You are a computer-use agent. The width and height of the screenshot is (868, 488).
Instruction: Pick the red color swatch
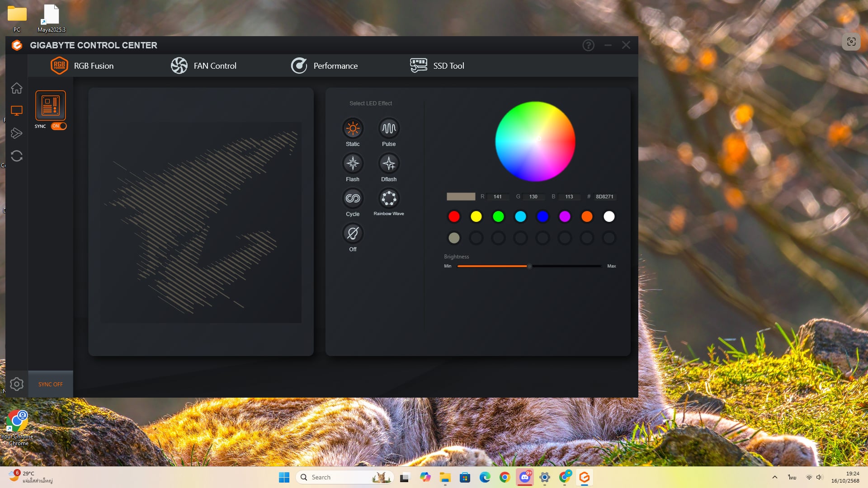click(x=454, y=216)
